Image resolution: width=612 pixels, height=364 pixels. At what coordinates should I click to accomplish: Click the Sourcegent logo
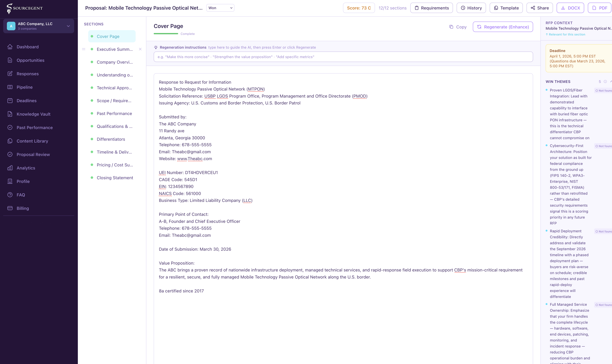pyautogui.click(x=24, y=9)
